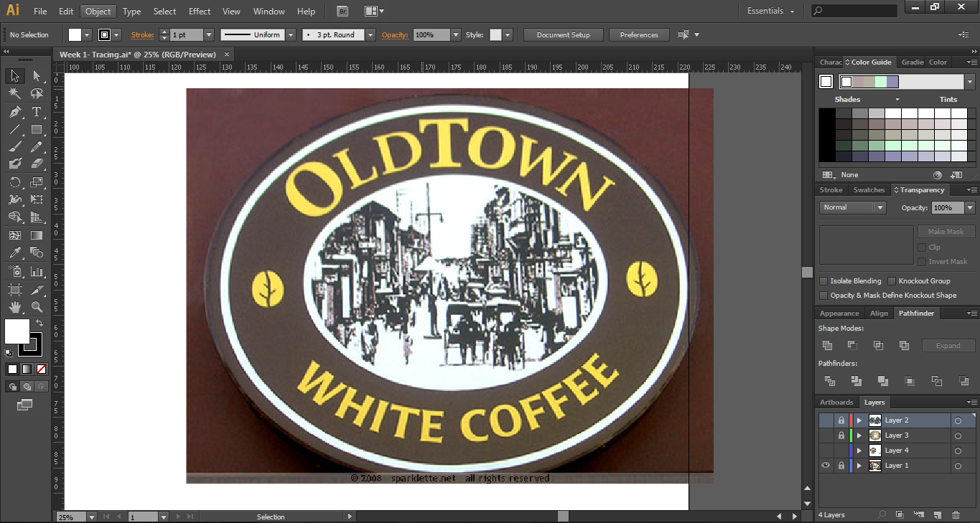Click the Unite shape mode icon

tap(827, 346)
